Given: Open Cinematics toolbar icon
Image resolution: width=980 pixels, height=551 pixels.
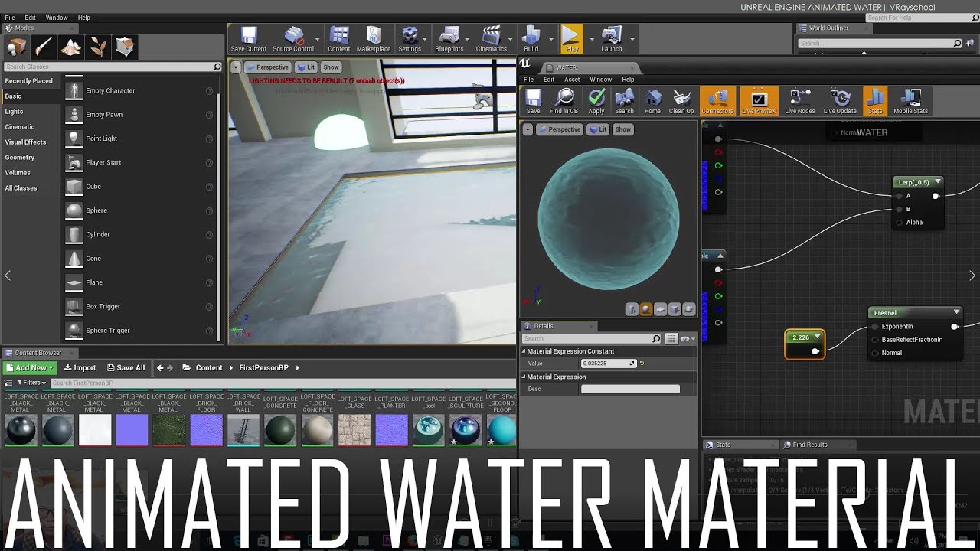Looking at the screenshot, I should pos(492,39).
